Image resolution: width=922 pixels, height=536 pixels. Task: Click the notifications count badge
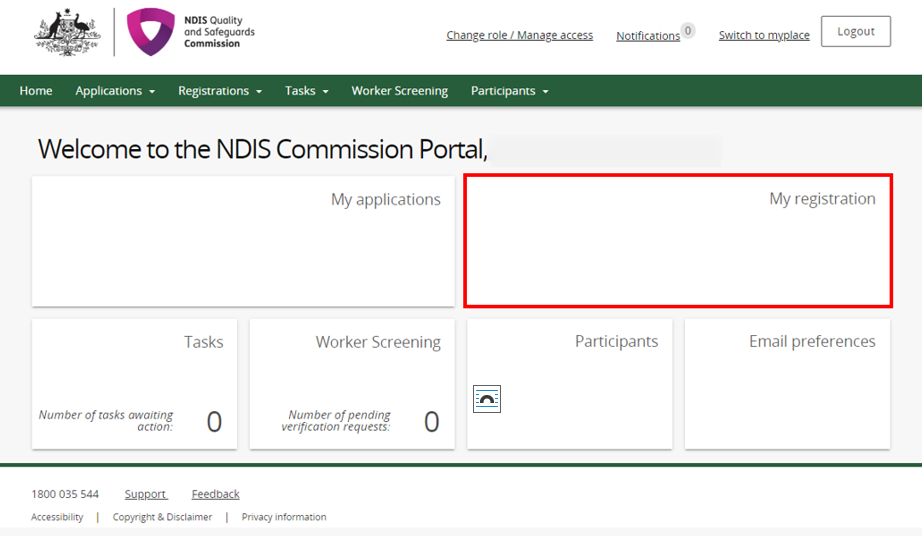click(x=688, y=30)
